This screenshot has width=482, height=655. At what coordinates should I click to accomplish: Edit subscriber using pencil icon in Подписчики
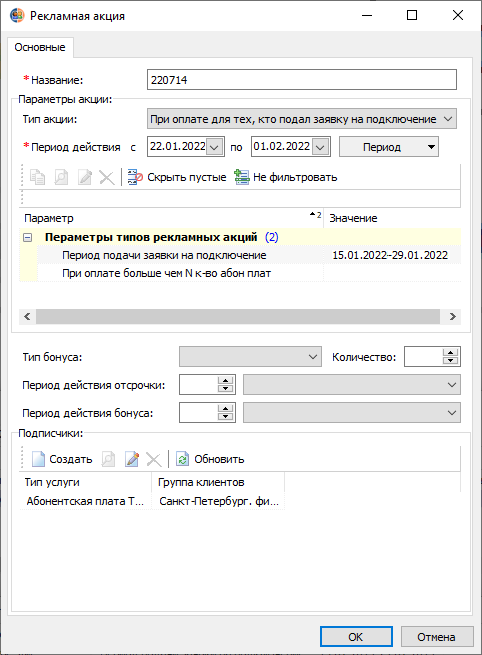[x=132, y=459]
